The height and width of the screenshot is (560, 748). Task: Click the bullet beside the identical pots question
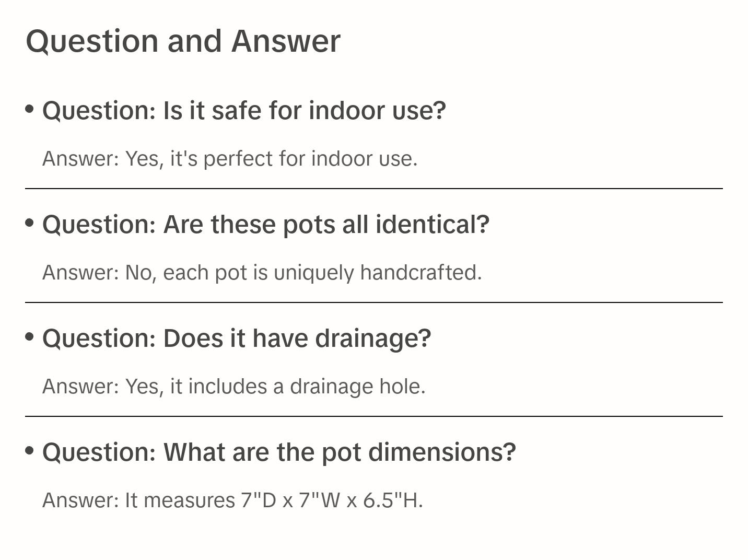[x=30, y=223]
